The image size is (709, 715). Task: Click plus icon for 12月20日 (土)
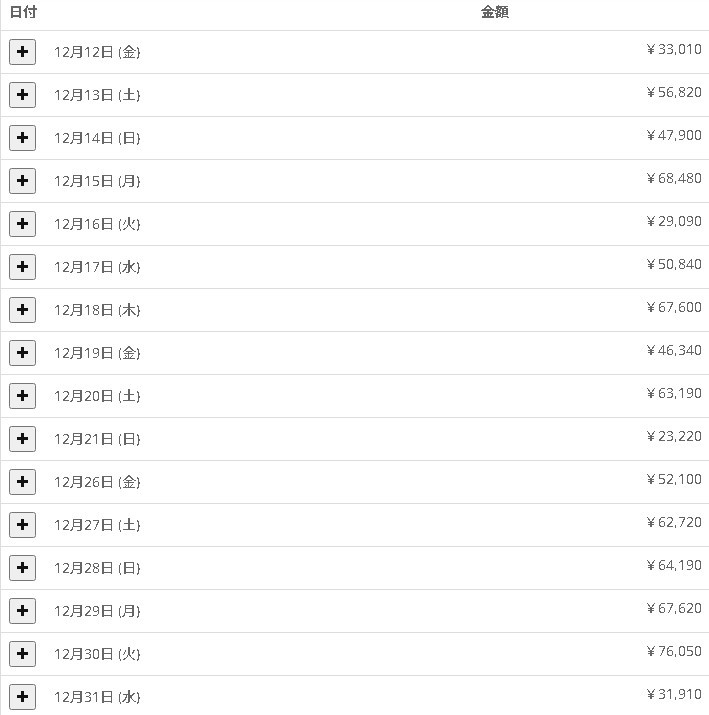pos(22,396)
